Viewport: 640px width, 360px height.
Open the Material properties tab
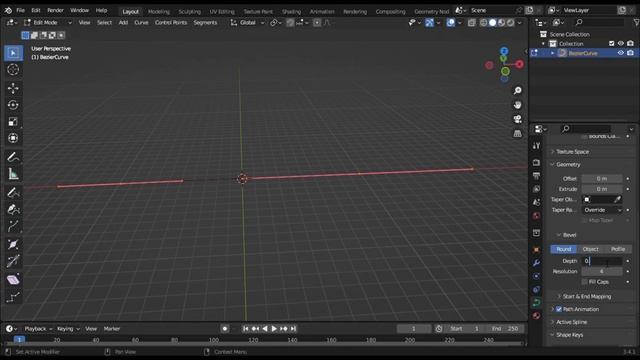[536, 316]
